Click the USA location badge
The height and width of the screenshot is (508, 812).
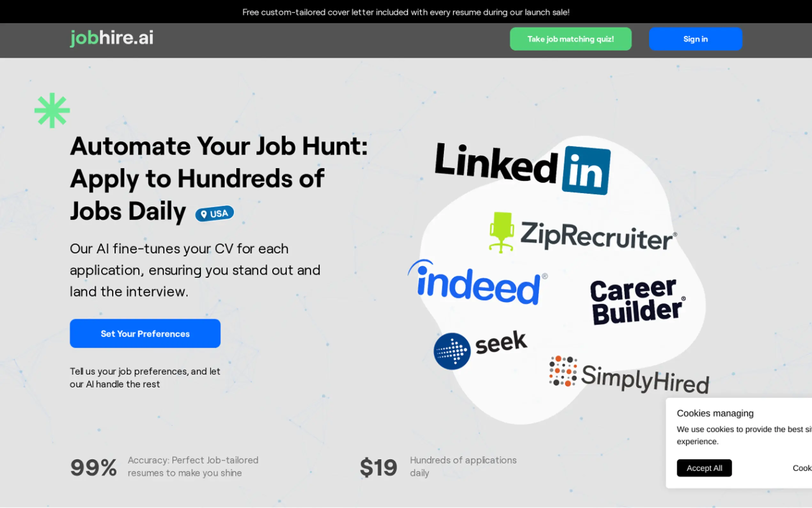click(215, 214)
